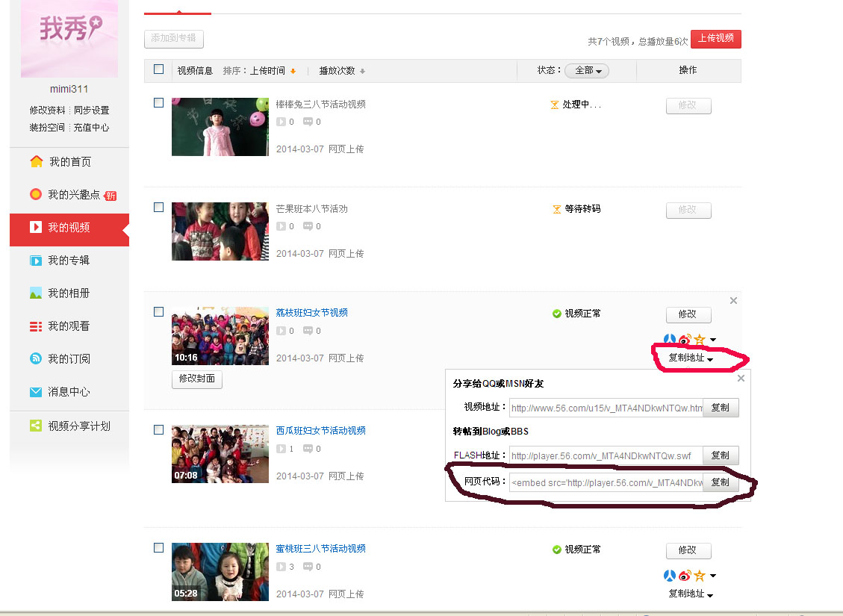The width and height of the screenshot is (843, 616).
Task: Expand more share options arrow for 荔枝班妇女节视频
Action: (713, 340)
